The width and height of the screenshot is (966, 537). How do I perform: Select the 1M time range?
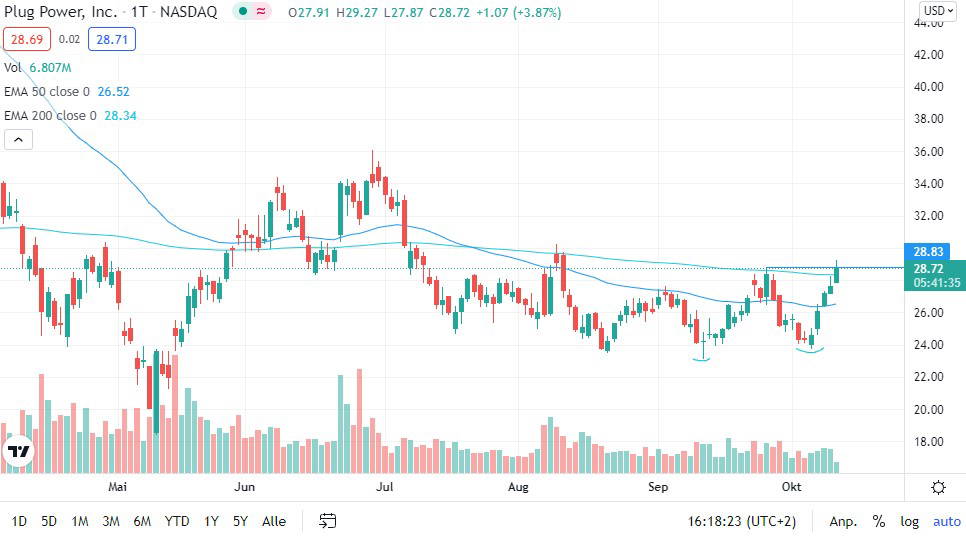tap(79, 521)
